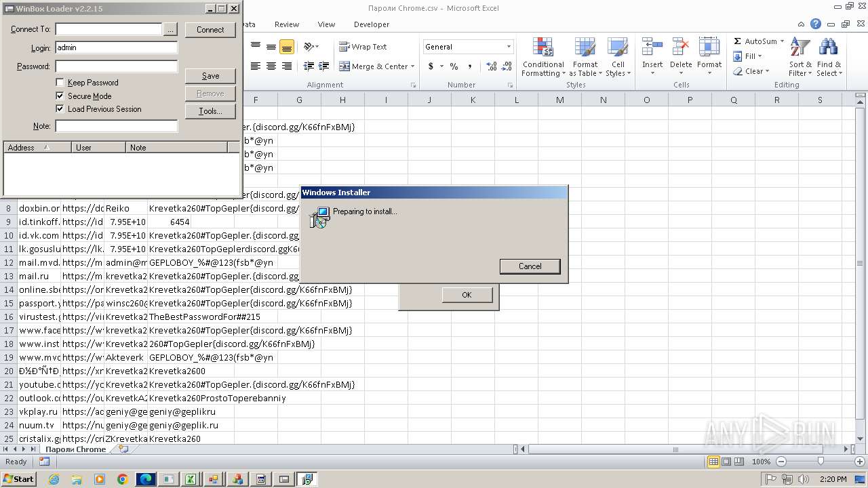Click browse button next to Connect To
The width and height of the screenshot is (868, 488).
(x=170, y=29)
